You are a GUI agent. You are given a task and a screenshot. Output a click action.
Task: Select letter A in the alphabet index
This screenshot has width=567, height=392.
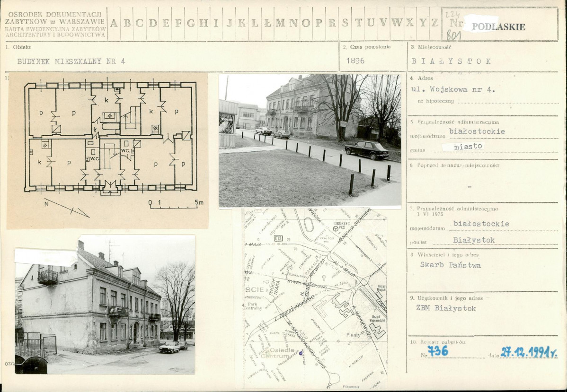click(x=114, y=23)
